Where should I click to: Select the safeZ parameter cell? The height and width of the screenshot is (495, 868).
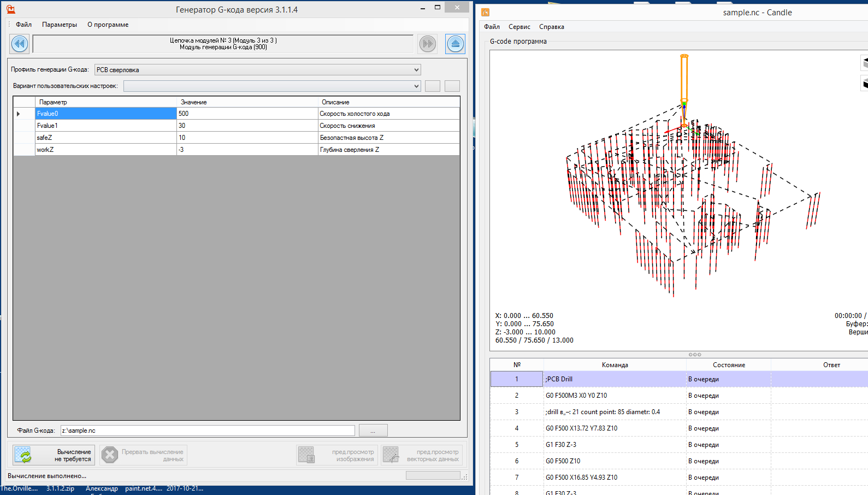pos(106,138)
